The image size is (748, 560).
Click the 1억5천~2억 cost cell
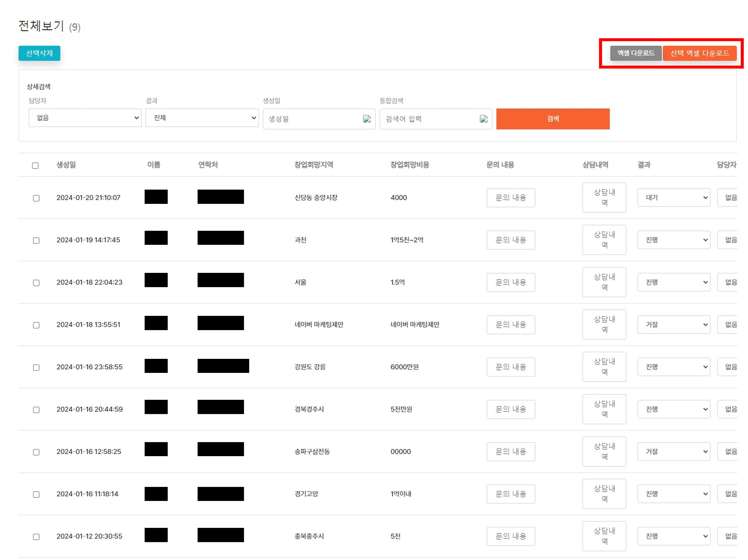[407, 240]
